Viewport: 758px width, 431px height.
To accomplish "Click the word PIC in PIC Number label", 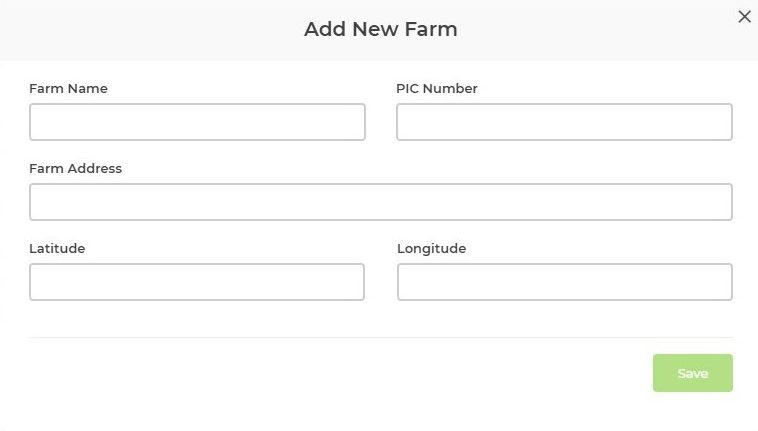I will [x=408, y=88].
